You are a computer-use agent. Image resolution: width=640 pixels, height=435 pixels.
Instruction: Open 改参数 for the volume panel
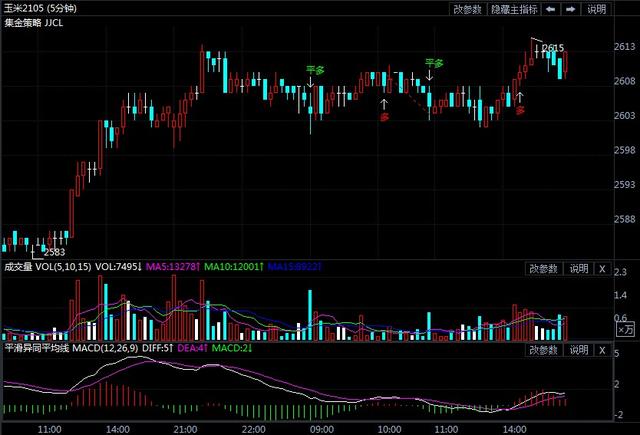[x=544, y=268]
